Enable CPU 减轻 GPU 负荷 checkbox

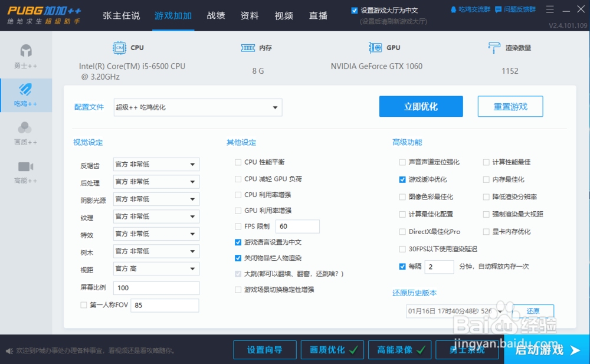tap(238, 179)
